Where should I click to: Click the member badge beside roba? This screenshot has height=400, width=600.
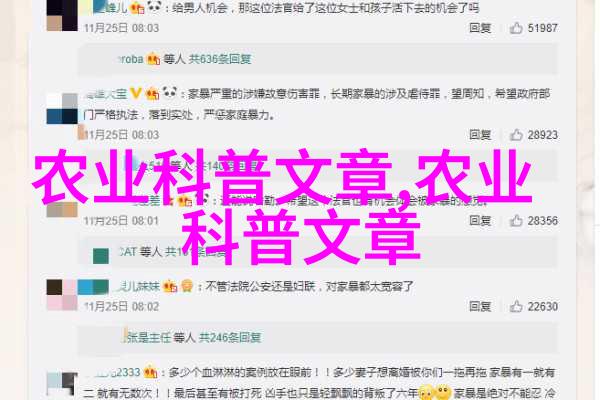[x=153, y=59]
